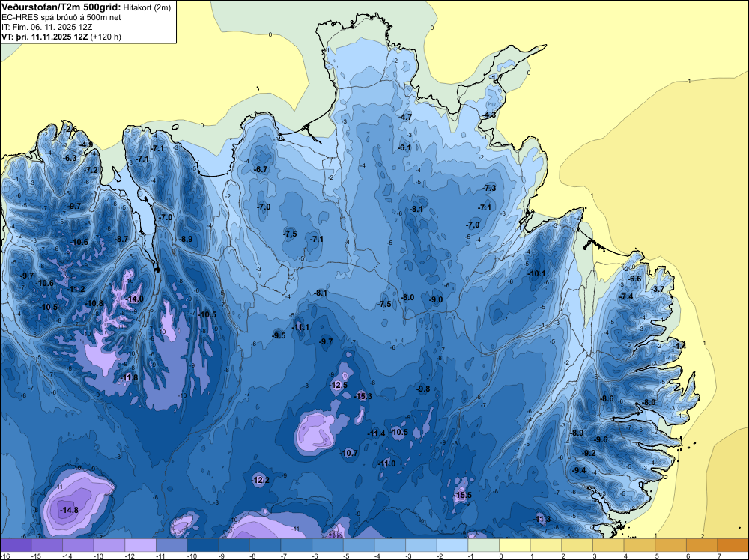This screenshot has width=749, height=560.
Task: Click the title 'Veðurstofan/T2m 500grid:'
Action: click(61, 7)
